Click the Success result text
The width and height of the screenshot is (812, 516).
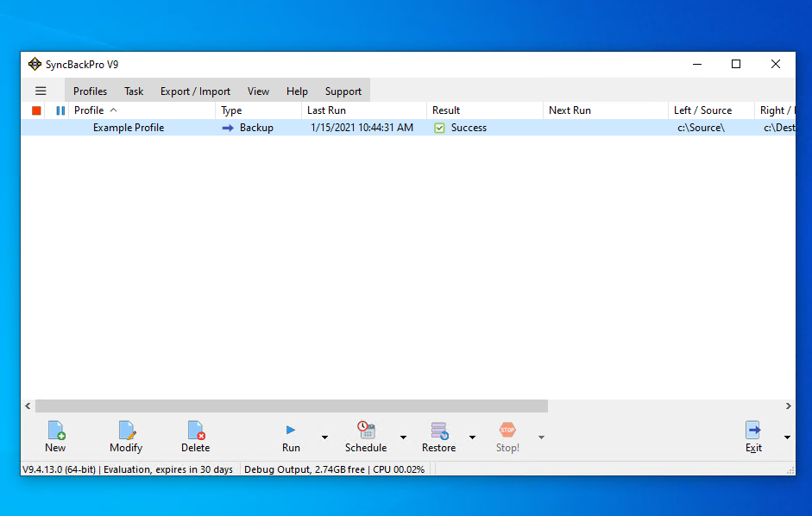click(469, 128)
